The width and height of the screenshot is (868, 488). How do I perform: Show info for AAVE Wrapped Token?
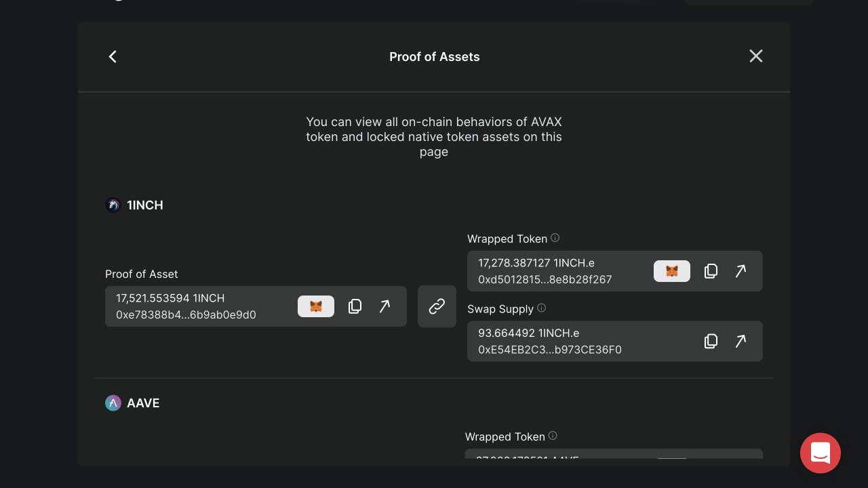[553, 436]
